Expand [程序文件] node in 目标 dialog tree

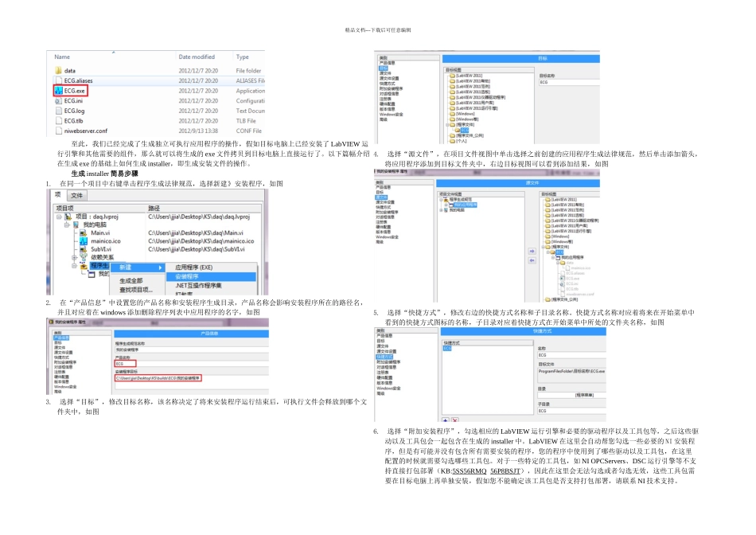[447, 125]
